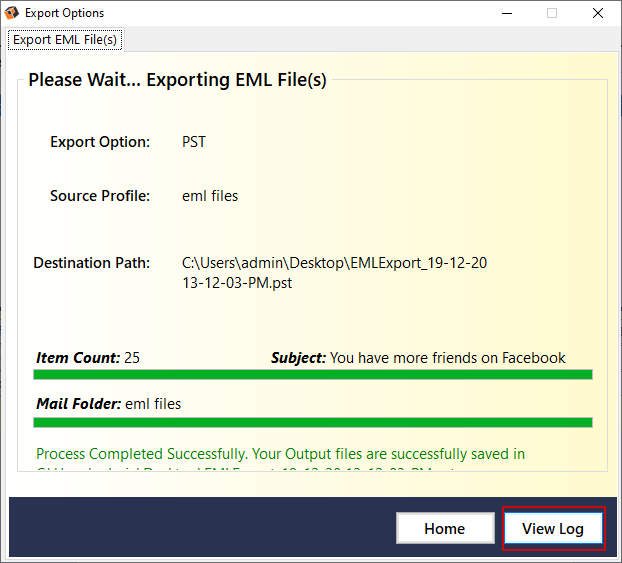Click the Export Options app icon

12,13
